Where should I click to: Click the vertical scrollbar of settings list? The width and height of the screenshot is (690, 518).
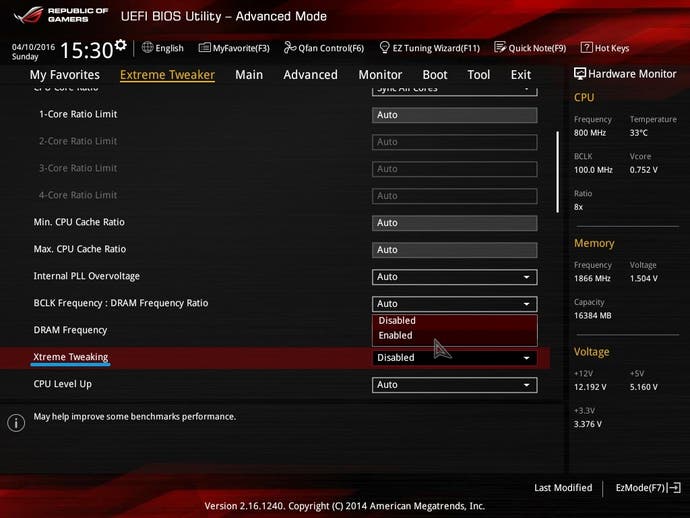click(558, 172)
